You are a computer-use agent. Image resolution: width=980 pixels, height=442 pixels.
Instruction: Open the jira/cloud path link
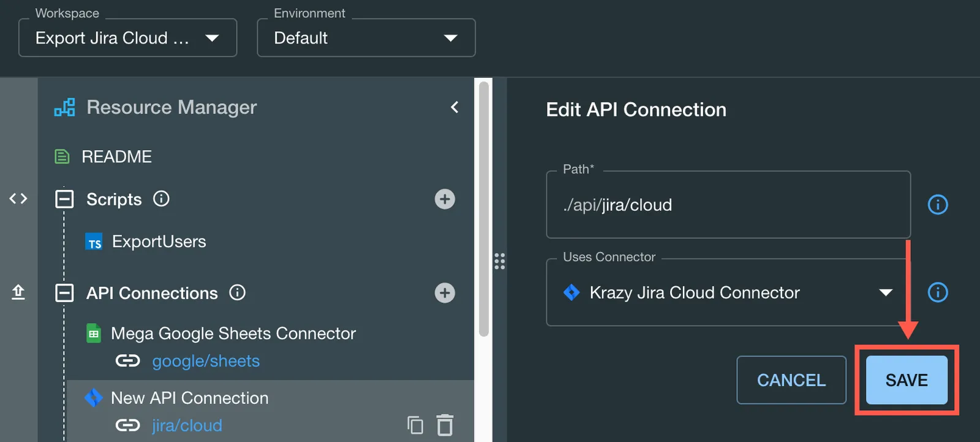[x=187, y=425]
